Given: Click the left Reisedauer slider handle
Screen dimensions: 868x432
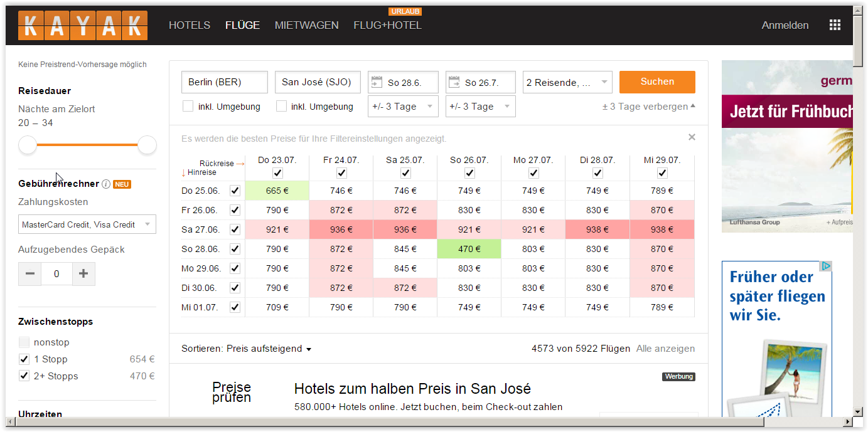Looking at the screenshot, I should tap(28, 145).
